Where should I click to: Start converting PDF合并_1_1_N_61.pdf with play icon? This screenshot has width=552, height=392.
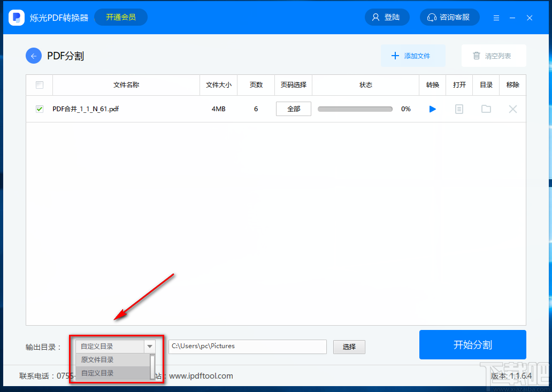432,109
